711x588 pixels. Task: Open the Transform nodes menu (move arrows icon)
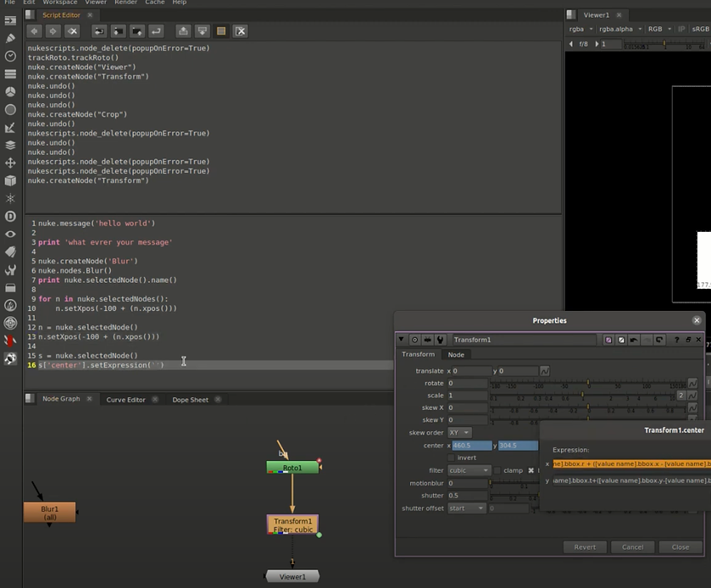tap(10, 163)
